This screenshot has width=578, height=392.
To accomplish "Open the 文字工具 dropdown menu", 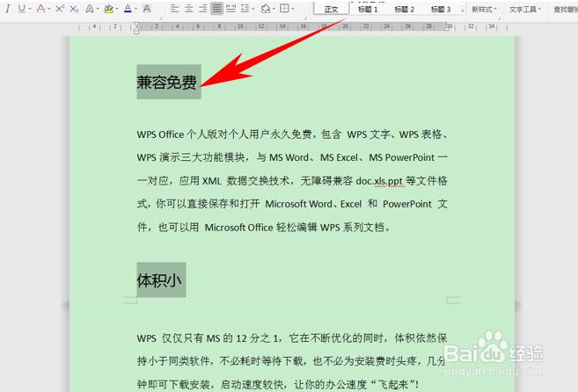I will (x=525, y=9).
